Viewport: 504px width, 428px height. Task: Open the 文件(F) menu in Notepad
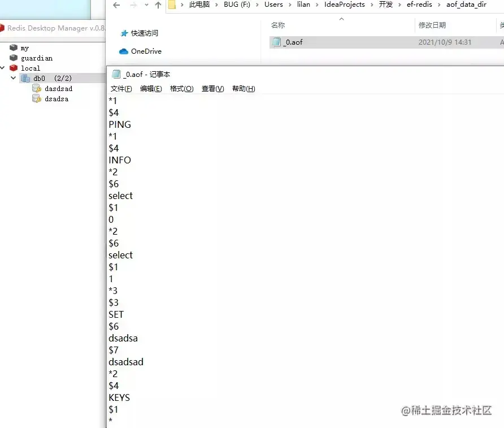pyautogui.click(x=120, y=89)
